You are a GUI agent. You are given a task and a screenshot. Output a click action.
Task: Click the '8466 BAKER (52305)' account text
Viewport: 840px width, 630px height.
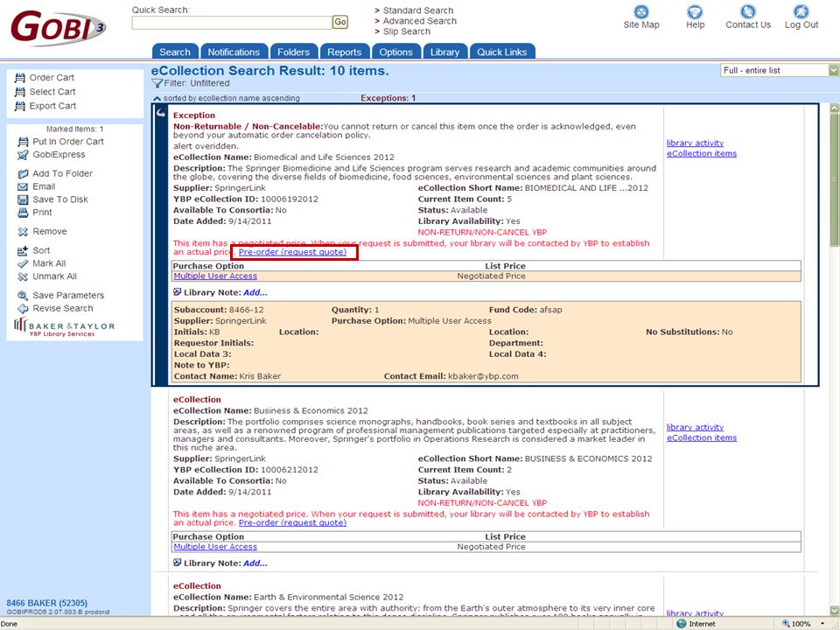click(46, 603)
